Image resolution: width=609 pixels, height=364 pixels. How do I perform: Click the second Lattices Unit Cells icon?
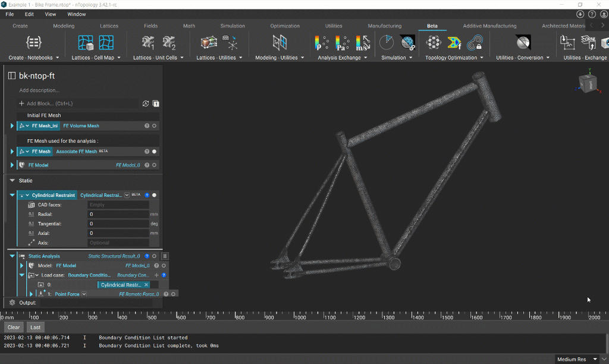[x=169, y=43]
